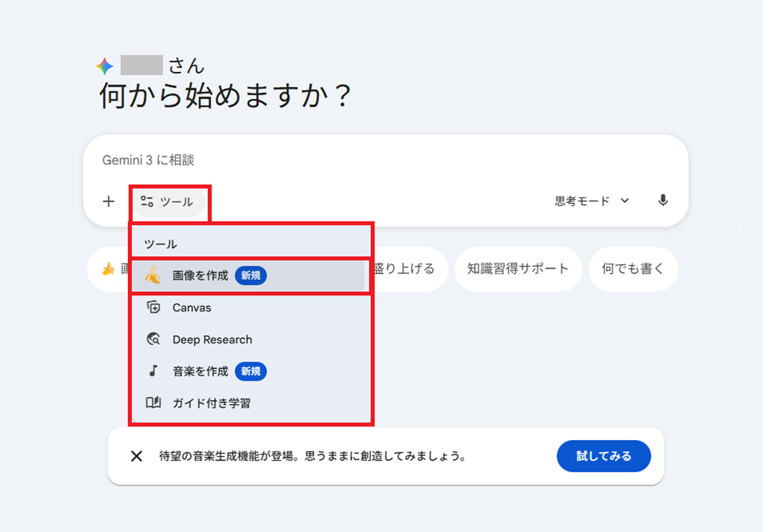Open the 思考モード mode dropdown
Image resolution: width=763 pixels, height=532 pixels.
[581, 200]
